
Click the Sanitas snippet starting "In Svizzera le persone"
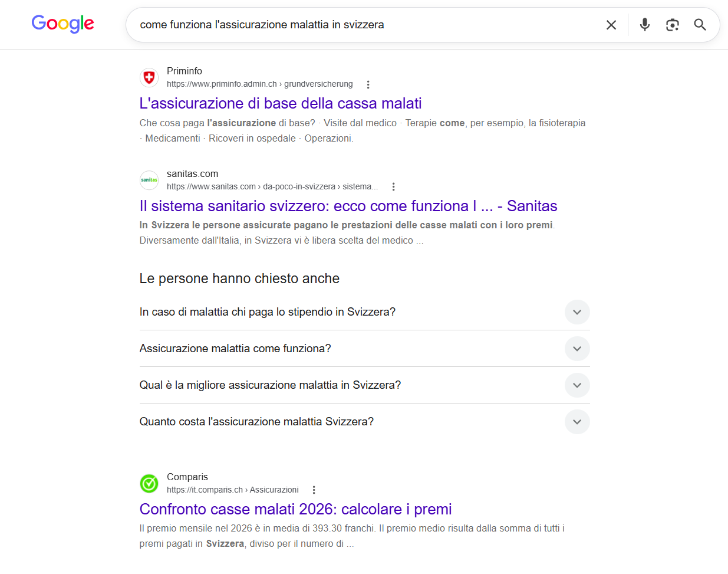[347, 232]
